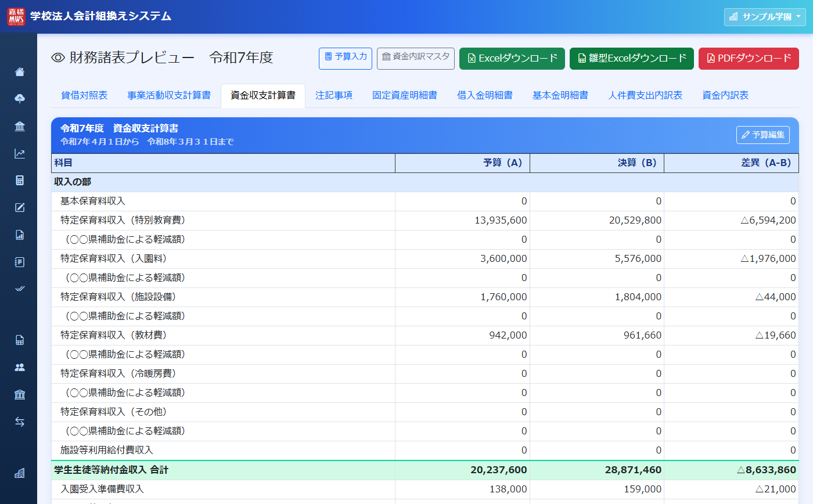Image resolution: width=813 pixels, height=504 pixels.
Task: Click the cloud upload icon in the sidebar
Action: coord(20,99)
